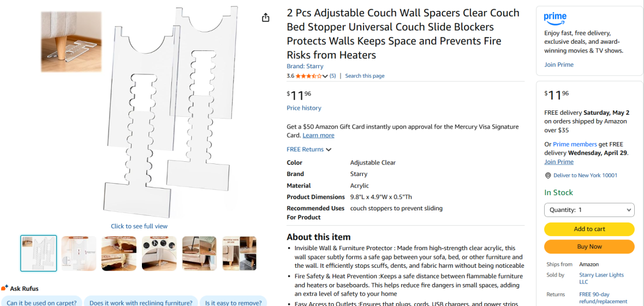
Task: Click the Prime logo in sidebar
Action: (555, 18)
